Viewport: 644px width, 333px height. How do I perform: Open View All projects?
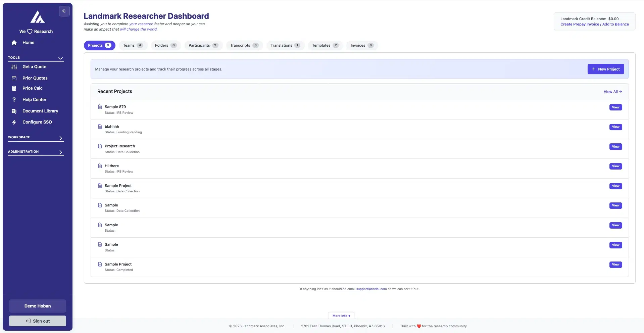point(612,91)
